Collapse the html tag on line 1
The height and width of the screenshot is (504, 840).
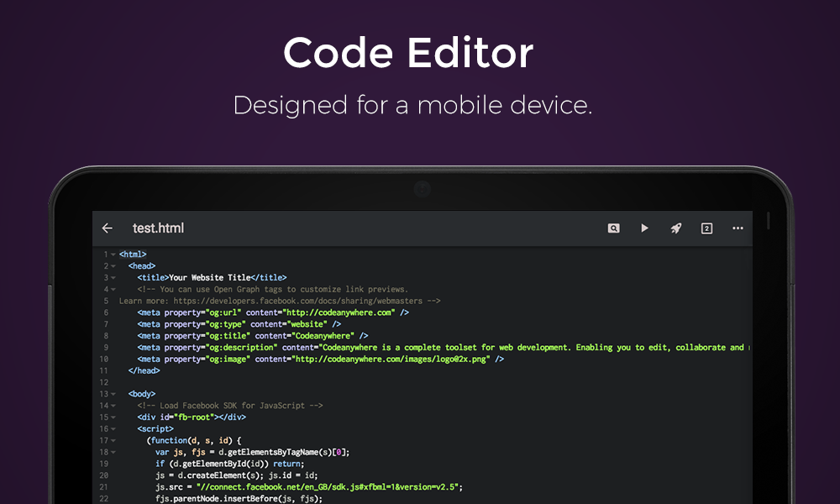click(x=113, y=255)
